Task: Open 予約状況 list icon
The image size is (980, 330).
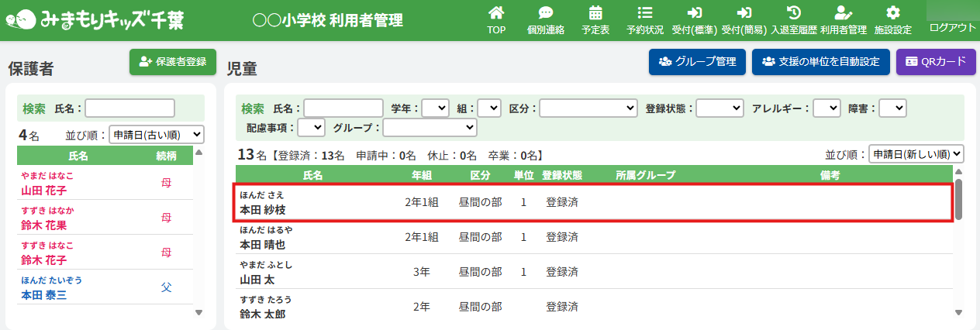Action: 644,13
